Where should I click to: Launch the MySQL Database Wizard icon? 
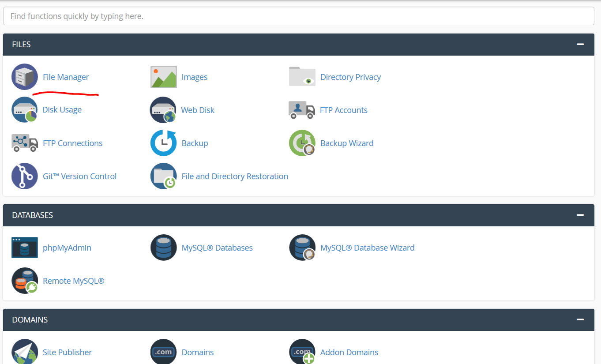point(302,248)
